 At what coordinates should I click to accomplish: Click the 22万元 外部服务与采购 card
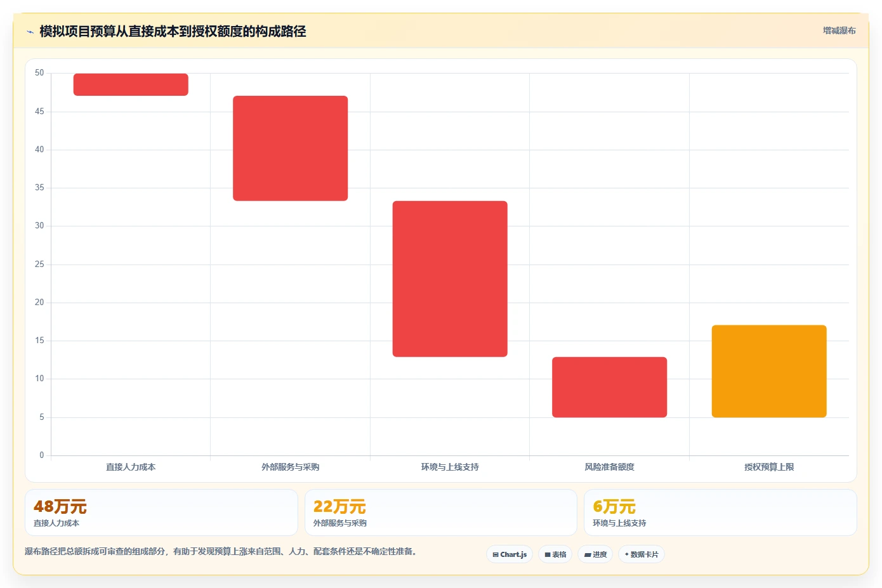[x=441, y=513]
